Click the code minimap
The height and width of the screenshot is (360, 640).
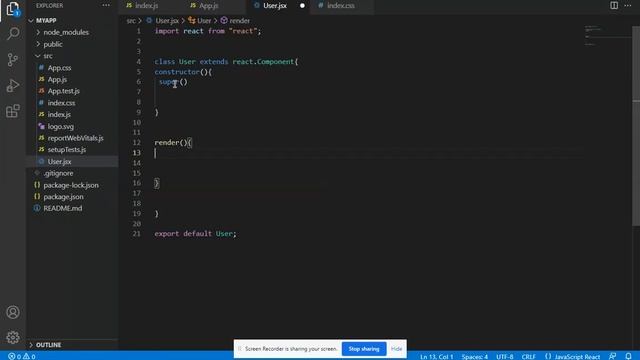[607, 36]
